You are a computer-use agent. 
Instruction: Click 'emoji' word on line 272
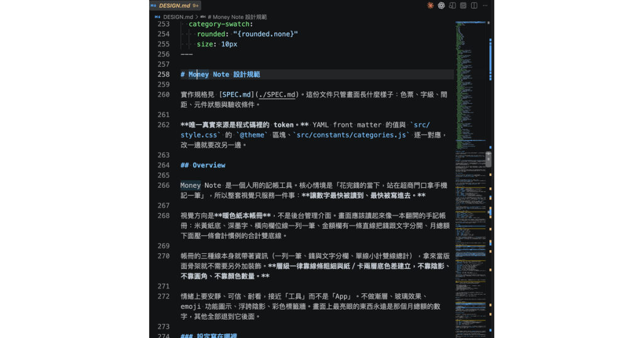tap(191, 307)
